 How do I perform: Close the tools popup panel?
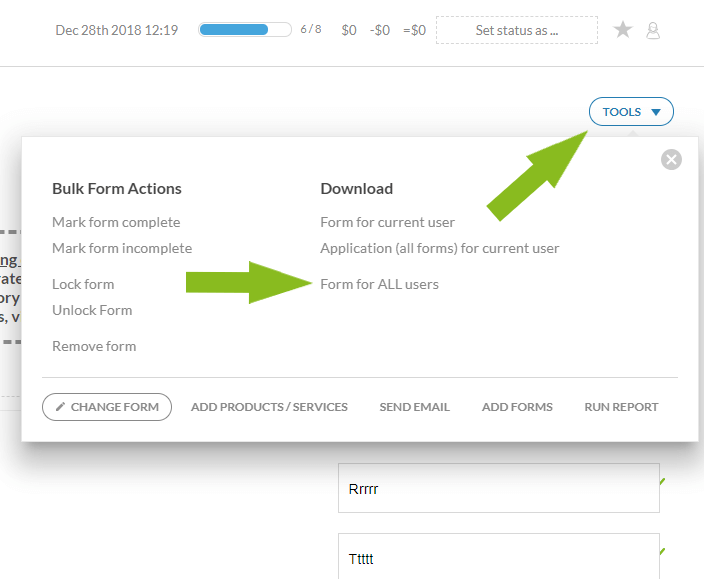click(x=671, y=159)
